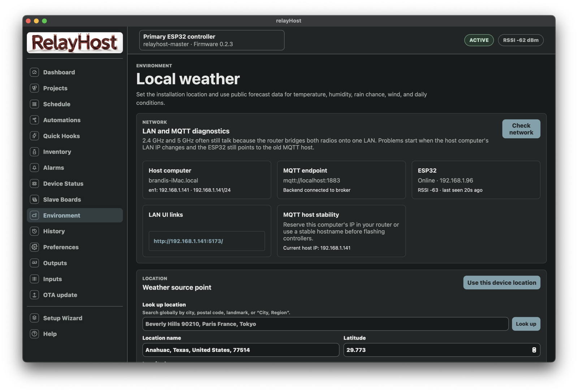Click the RSSI -62 dBm badge
Image resolution: width=578 pixels, height=392 pixels.
tap(521, 40)
